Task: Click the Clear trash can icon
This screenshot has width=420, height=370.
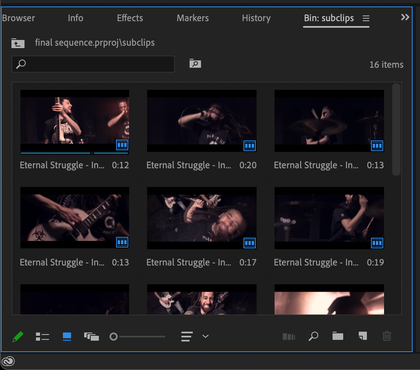Action: 387,336
